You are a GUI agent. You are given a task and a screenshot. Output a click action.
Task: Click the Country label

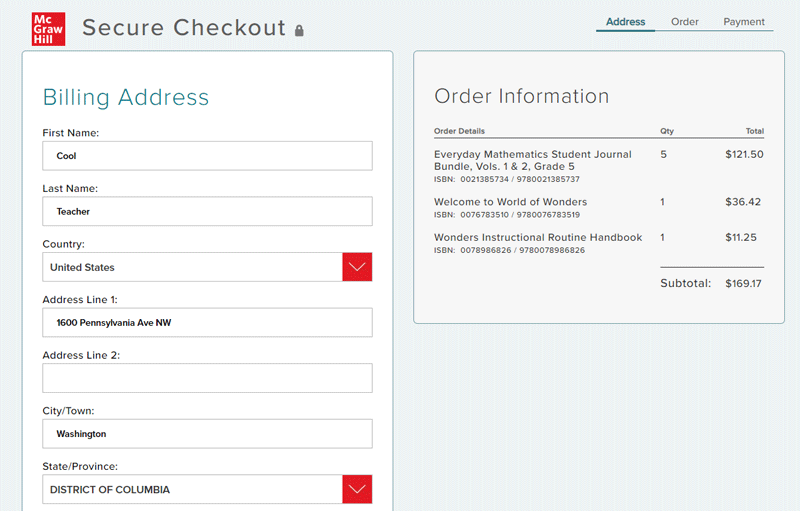click(63, 244)
